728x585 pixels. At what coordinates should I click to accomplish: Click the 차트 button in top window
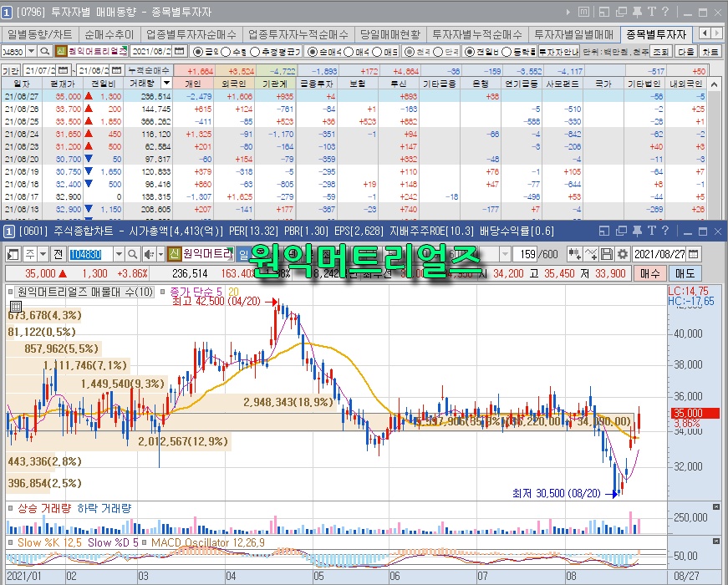(710, 52)
